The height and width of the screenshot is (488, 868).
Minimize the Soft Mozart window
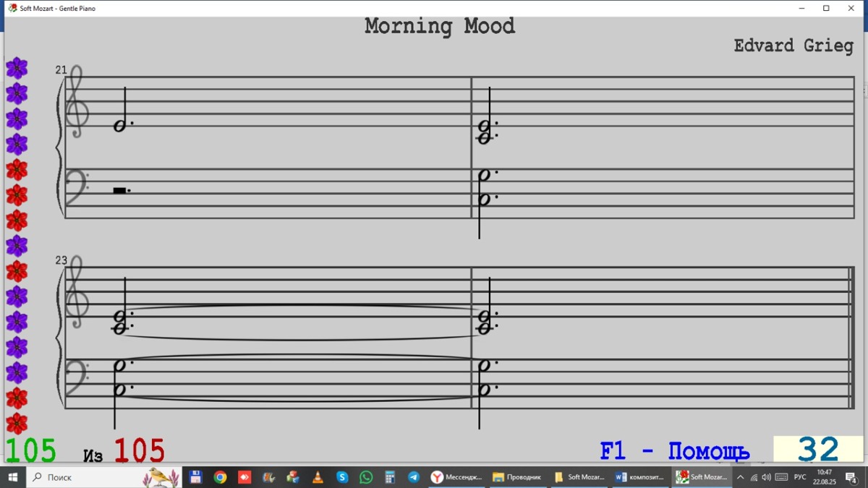click(802, 9)
